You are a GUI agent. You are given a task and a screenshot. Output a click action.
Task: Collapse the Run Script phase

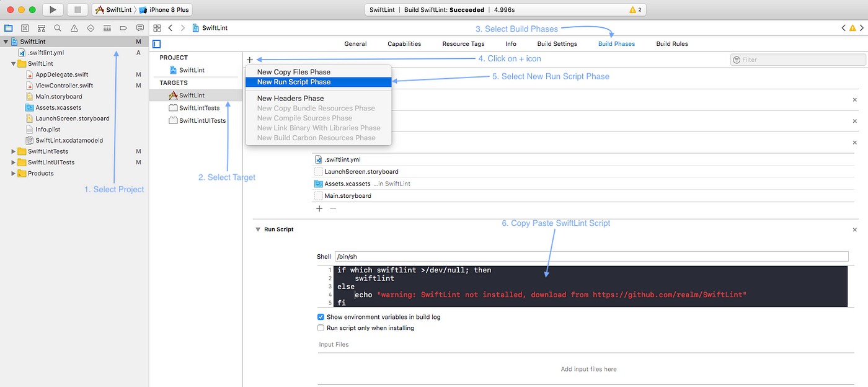click(x=258, y=229)
